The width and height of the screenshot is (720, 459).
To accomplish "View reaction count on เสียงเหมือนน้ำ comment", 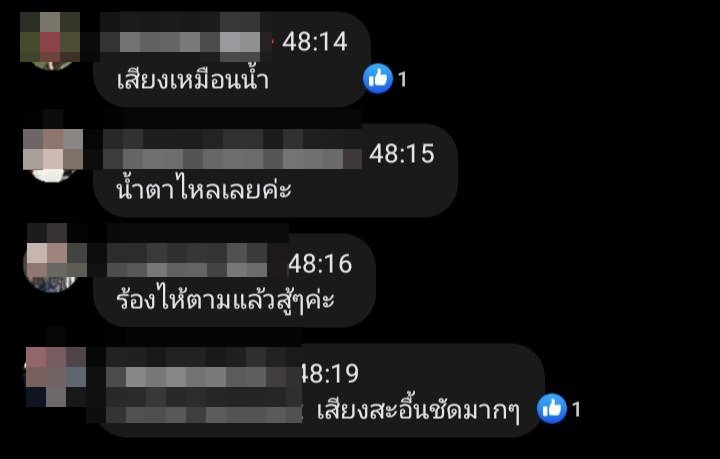I will [402, 79].
